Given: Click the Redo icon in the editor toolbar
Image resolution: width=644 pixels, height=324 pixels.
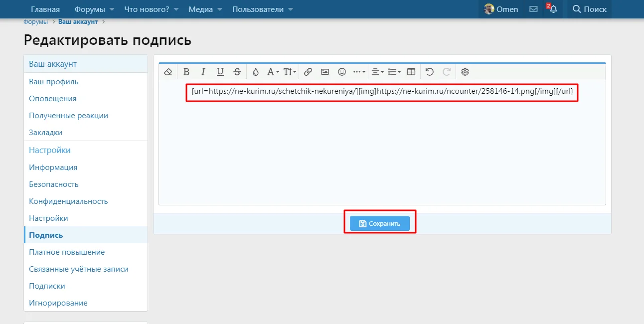Looking at the screenshot, I should (x=447, y=72).
